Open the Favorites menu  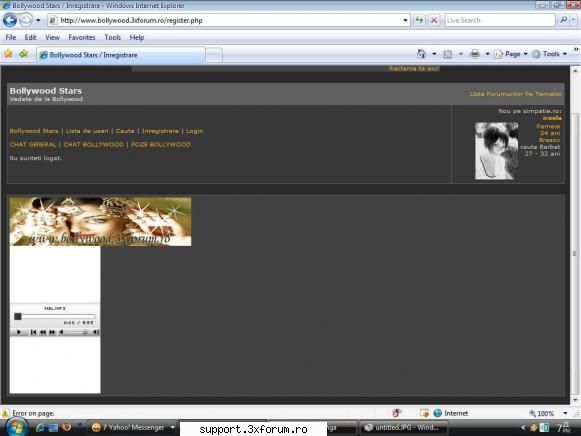point(82,37)
